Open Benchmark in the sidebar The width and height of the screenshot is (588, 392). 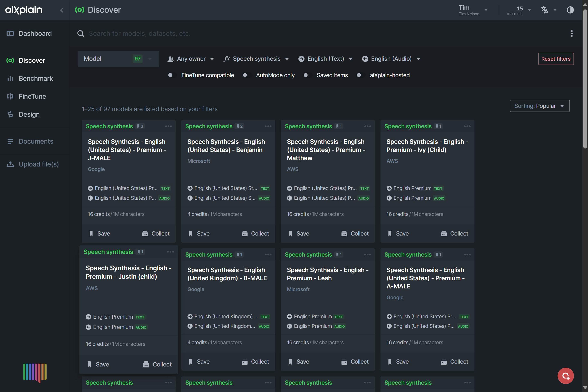[x=35, y=78]
